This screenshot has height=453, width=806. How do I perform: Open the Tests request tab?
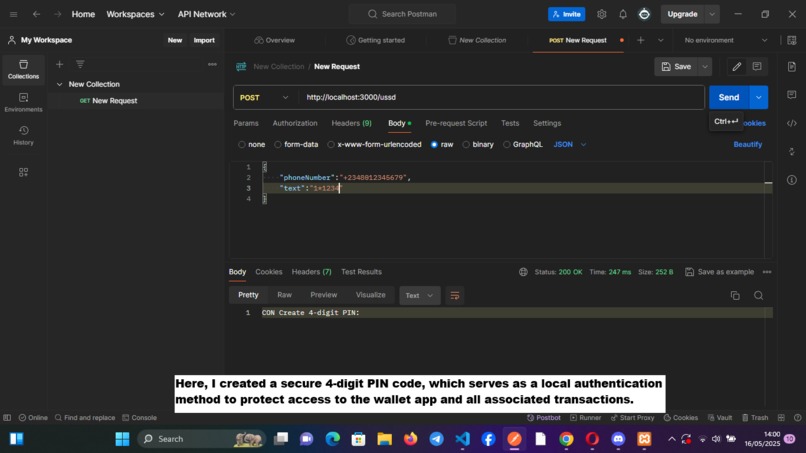pyautogui.click(x=510, y=123)
